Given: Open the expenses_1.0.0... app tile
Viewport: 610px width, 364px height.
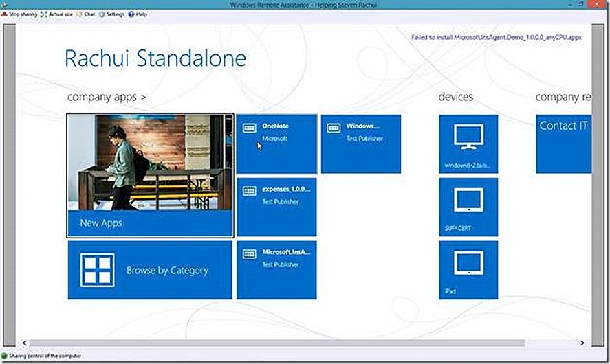Looking at the screenshot, I should point(276,207).
